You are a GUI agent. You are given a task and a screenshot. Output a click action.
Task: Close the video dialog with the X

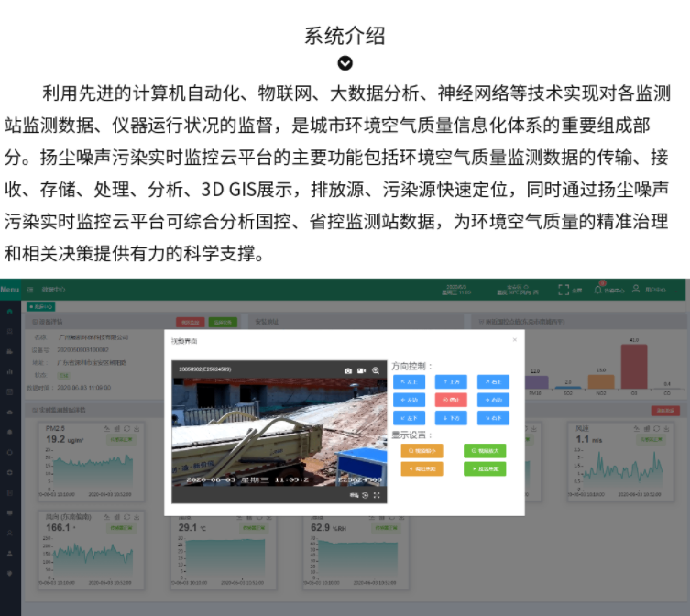click(x=514, y=340)
